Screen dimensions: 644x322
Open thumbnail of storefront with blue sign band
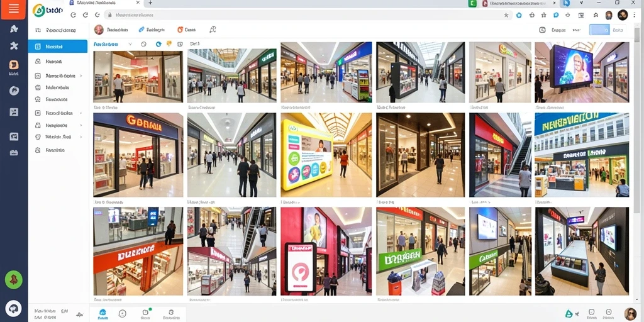(x=138, y=155)
